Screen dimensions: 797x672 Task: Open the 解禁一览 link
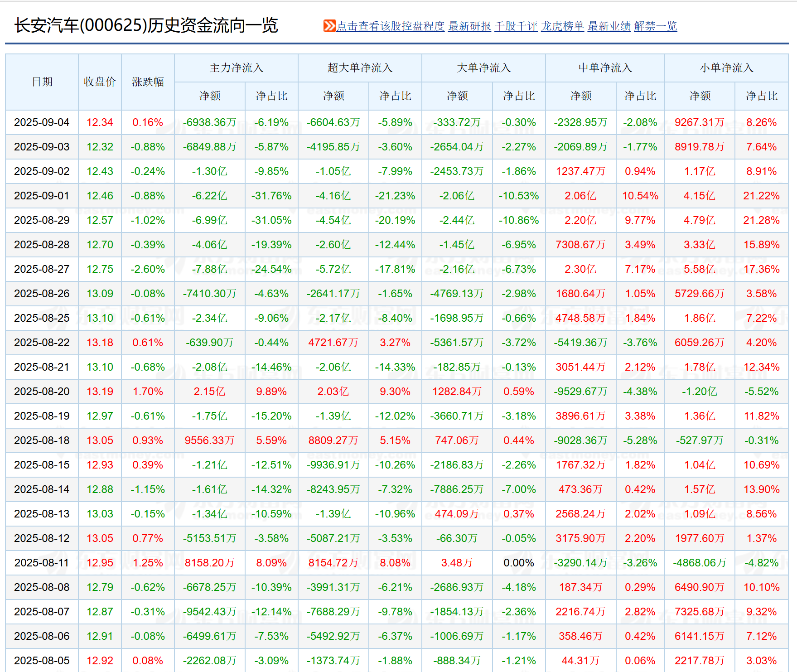tap(656, 26)
